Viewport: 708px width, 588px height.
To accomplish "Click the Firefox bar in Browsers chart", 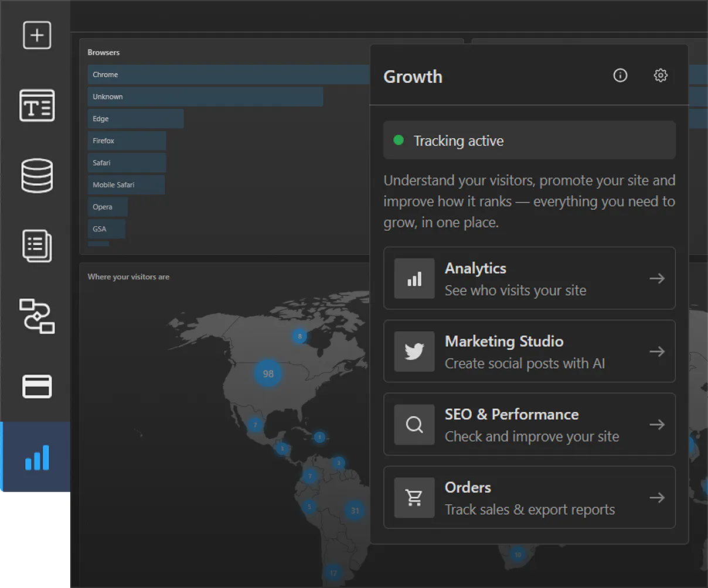I will coord(127,141).
